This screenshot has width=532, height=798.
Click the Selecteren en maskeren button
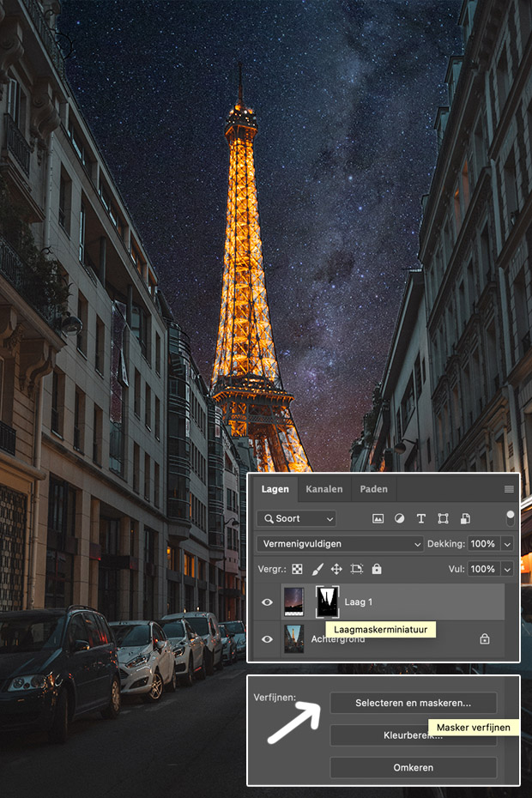point(413,703)
